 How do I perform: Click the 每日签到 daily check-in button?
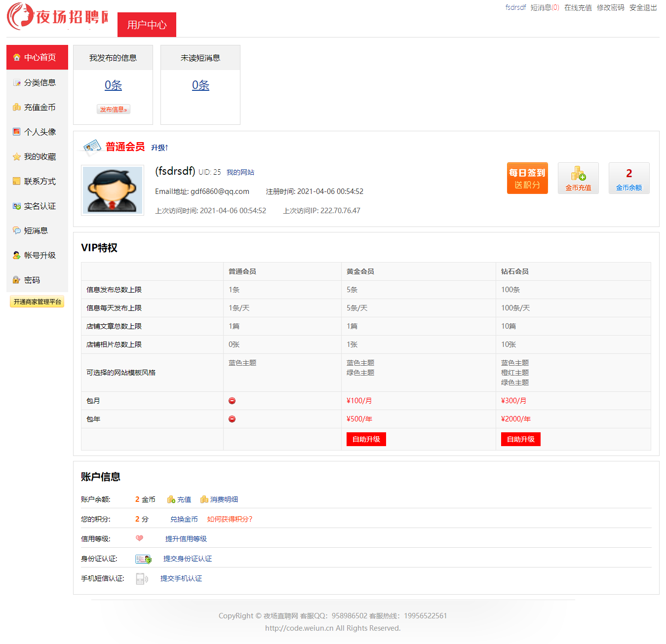(527, 178)
